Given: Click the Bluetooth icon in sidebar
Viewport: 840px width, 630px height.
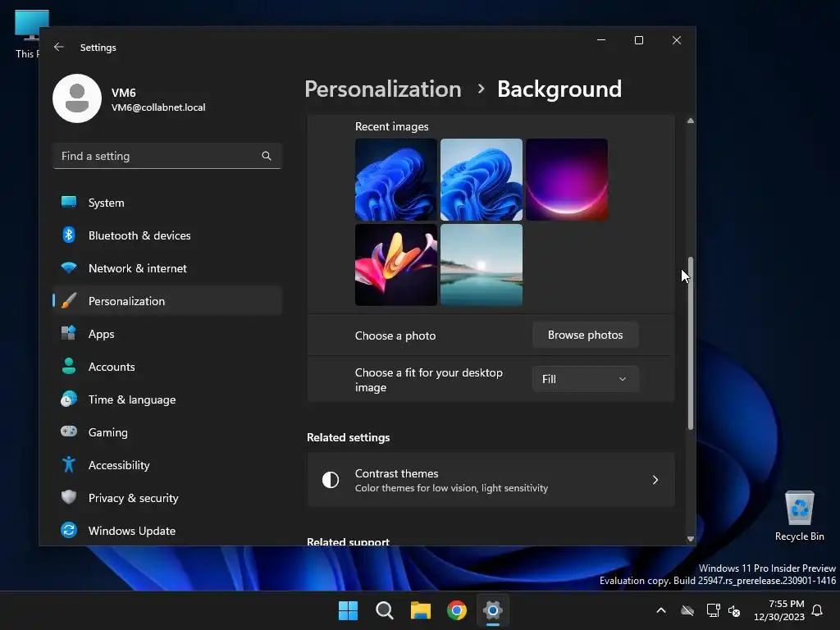Looking at the screenshot, I should (x=69, y=235).
